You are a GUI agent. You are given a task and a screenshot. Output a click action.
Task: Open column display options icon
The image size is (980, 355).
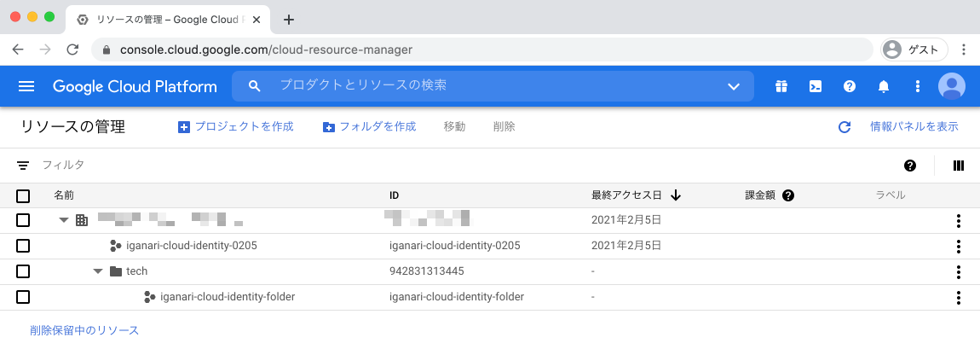point(959,166)
